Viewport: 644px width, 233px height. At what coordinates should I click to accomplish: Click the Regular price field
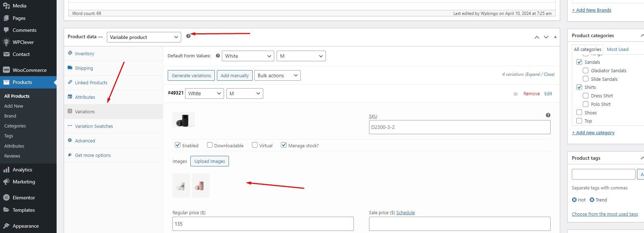pos(263,224)
